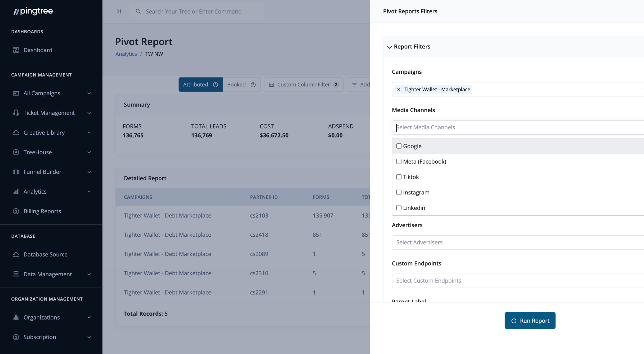Click the Attributed help question-mark icon

pyautogui.click(x=216, y=85)
